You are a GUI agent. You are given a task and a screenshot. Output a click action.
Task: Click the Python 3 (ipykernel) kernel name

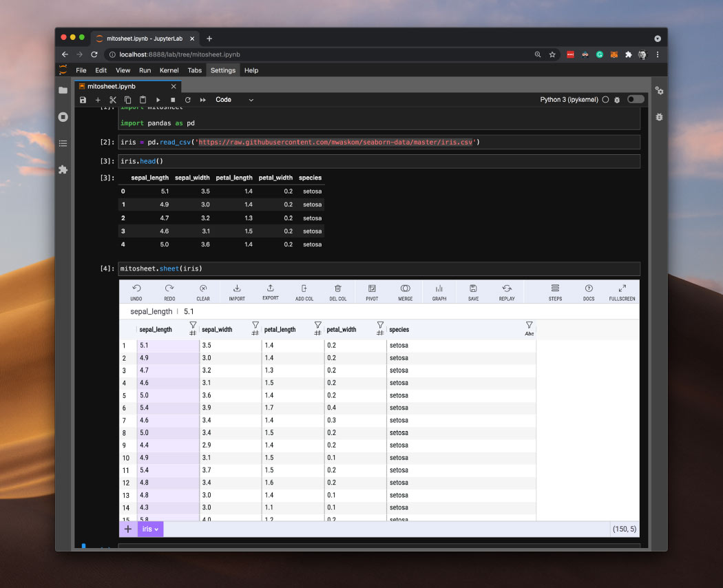[x=569, y=100]
